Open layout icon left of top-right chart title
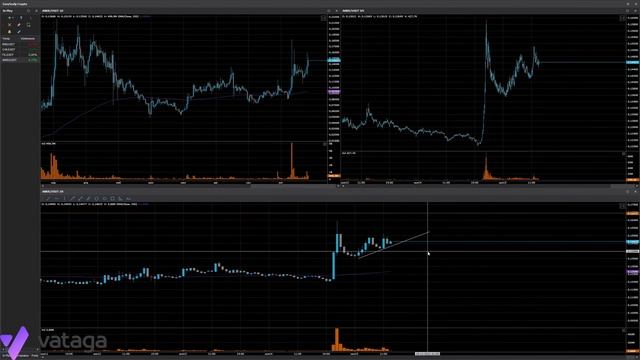640x360 pixels. point(329,11)
